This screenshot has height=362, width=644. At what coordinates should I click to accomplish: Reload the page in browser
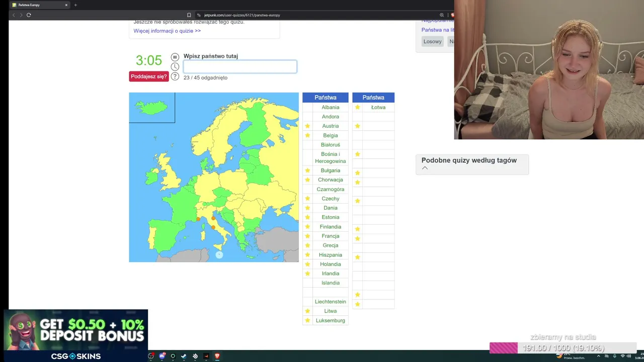click(29, 15)
